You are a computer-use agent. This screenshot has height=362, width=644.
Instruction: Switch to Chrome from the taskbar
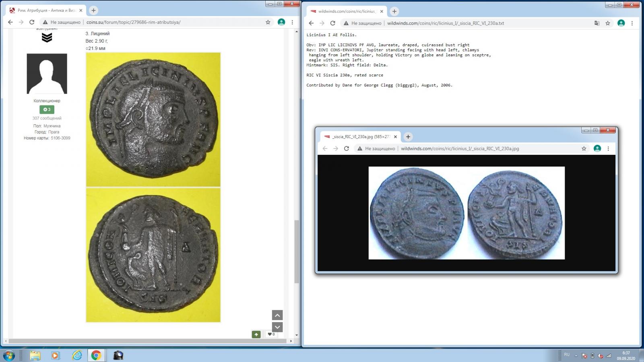pos(96,355)
